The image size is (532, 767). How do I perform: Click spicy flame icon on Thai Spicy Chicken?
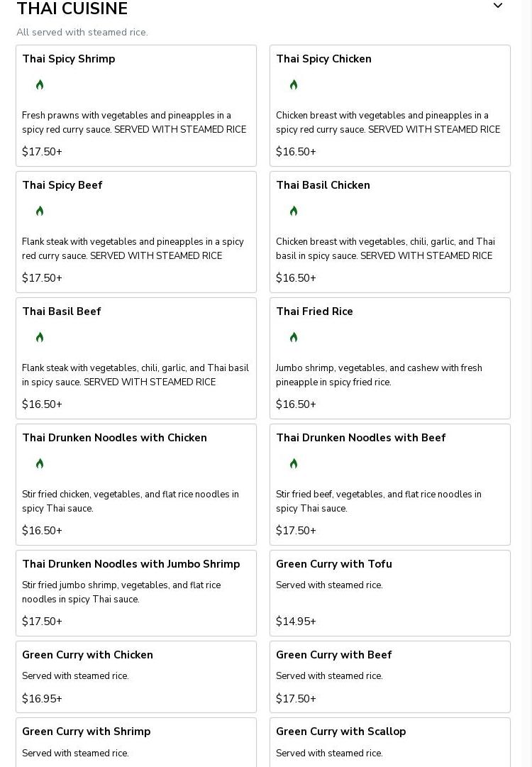[x=294, y=84]
